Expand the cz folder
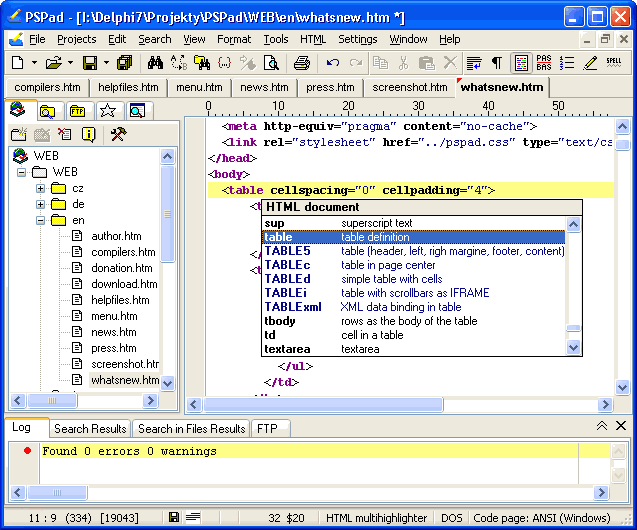 (x=40, y=188)
